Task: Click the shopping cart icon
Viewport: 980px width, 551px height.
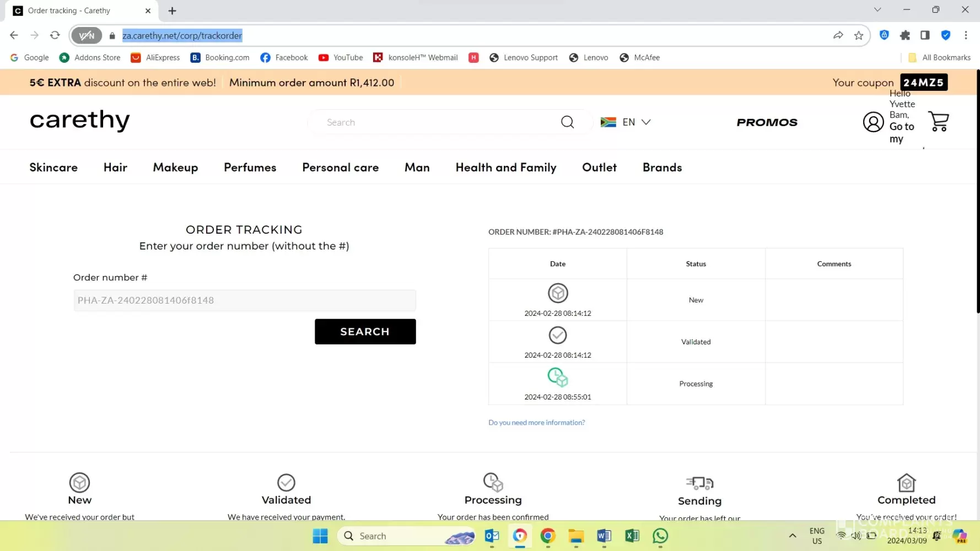Action: coord(938,122)
